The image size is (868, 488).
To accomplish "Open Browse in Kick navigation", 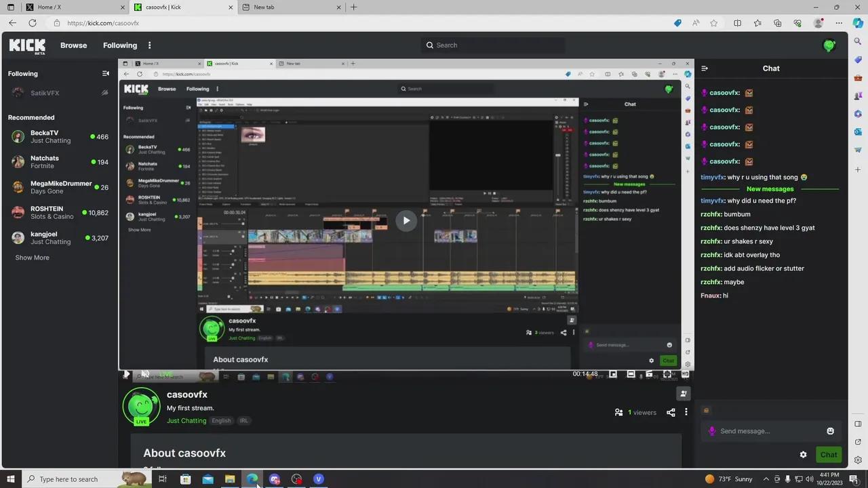I will [x=73, y=45].
